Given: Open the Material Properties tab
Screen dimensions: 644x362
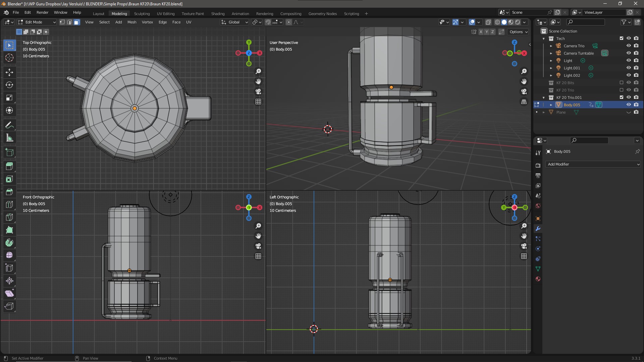Looking at the screenshot, I should [538, 279].
